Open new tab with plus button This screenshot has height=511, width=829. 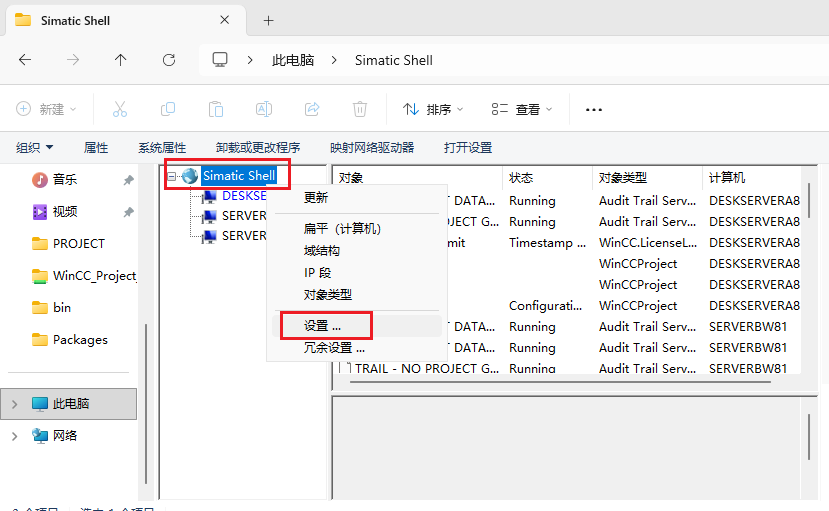pyautogui.click(x=269, y=21)
